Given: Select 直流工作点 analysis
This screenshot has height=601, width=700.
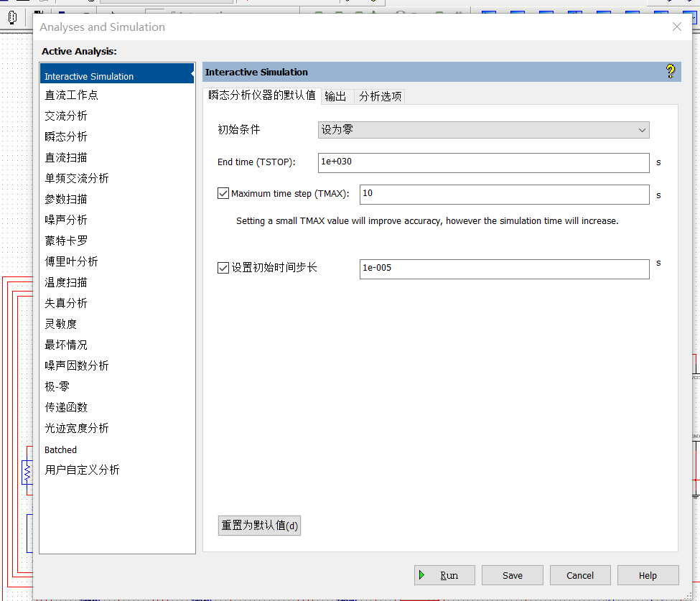Looking at the screenshot, I should [x=71, y=95].
